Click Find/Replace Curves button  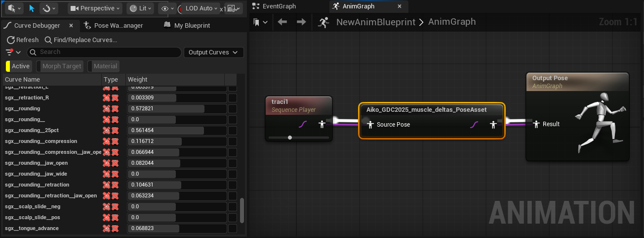tap(81, 40)
